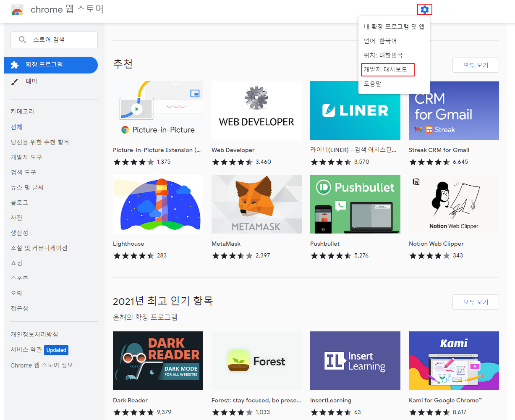Image resolution: width=515 pixels, height=420 pixels.
Task: Open the Picture-in-Picture extension thumbnail
Action: pyautogui.click(x=158, y=110)
